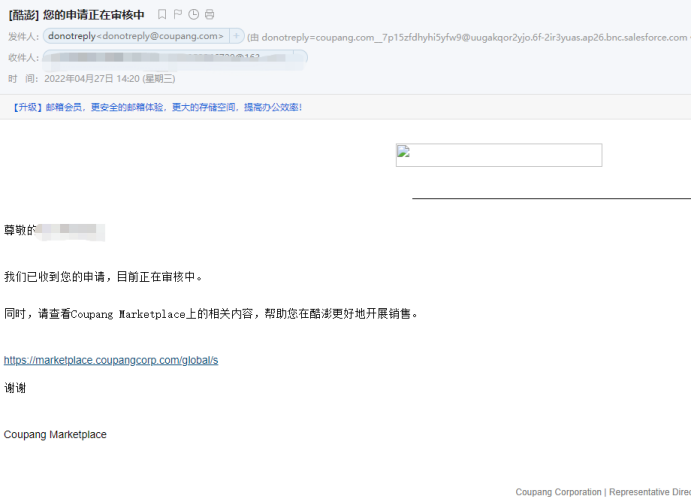
Task: Print this email using the printer icon
Action: 210,15
